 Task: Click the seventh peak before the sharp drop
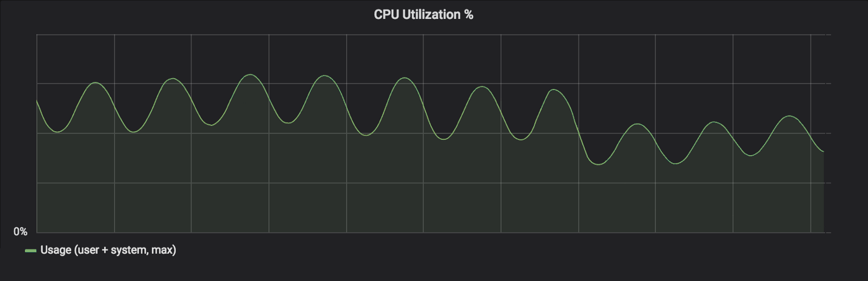click(553, 90)
